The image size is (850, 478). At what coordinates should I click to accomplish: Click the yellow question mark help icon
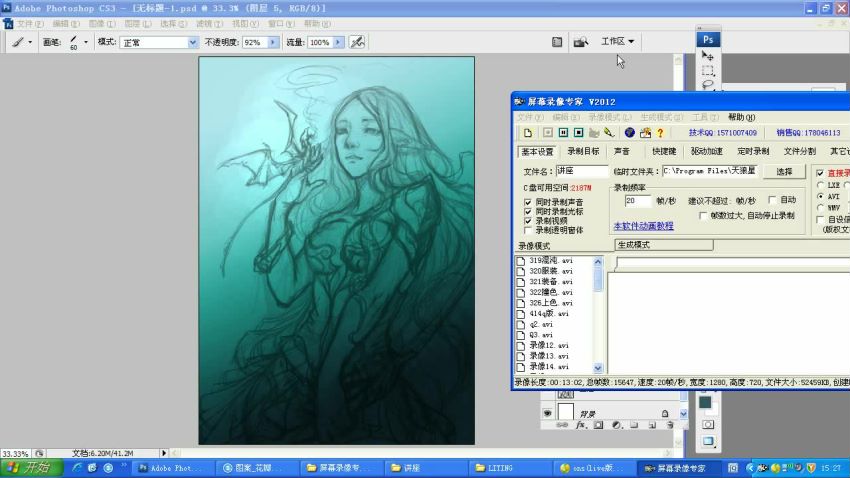click(x=660, y=133)
